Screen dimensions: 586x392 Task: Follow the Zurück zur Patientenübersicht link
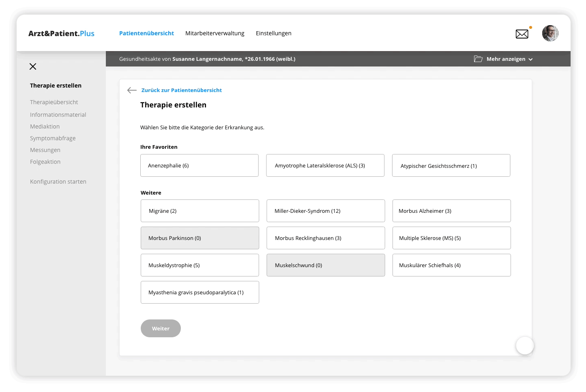pos(182,90)
